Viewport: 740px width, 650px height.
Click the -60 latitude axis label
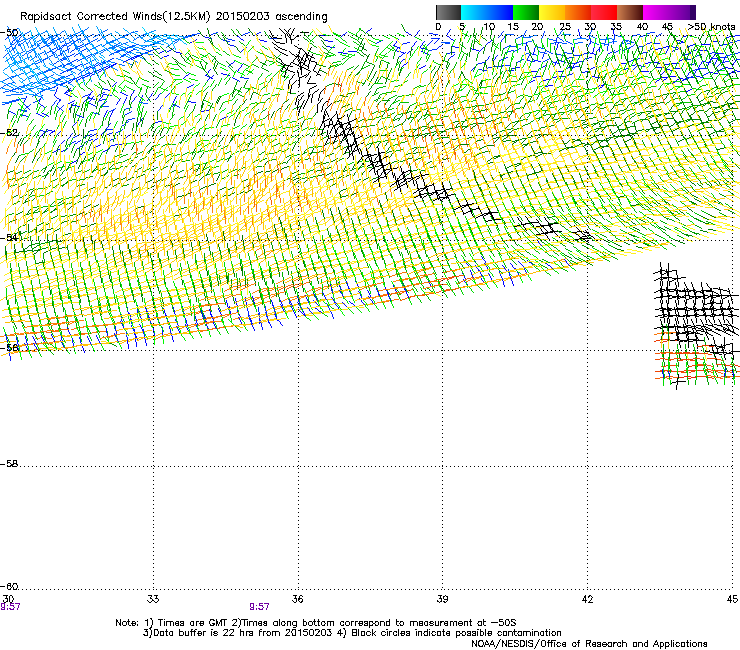(9, 587)
